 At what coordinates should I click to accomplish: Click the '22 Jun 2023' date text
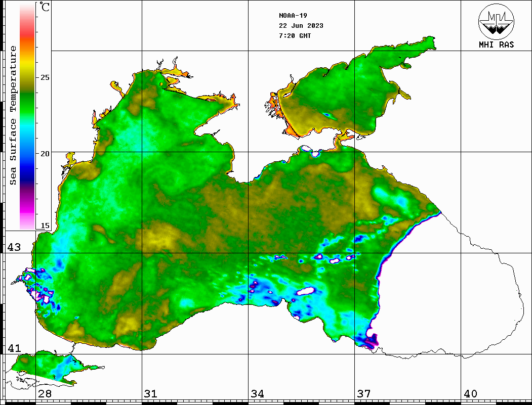[x=301, y=26]
